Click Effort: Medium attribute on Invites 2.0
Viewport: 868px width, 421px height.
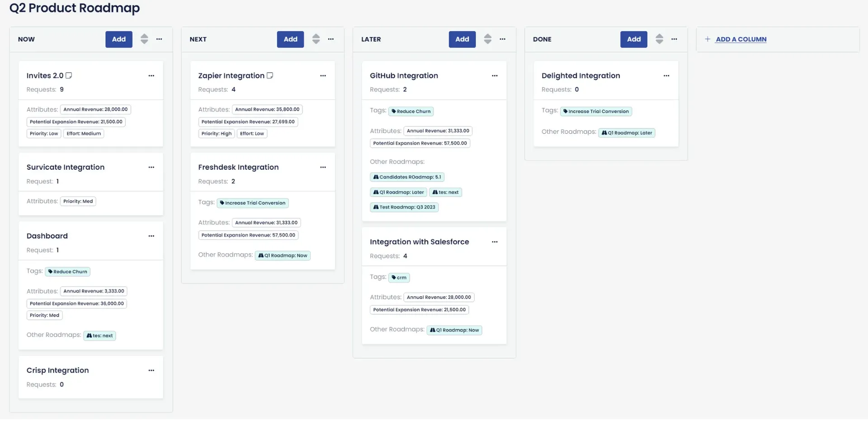pos(84,134)
